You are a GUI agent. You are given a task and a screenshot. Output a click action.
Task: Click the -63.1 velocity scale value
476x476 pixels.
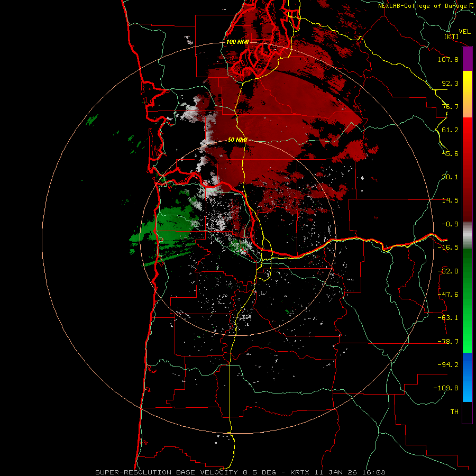(448, 318)
